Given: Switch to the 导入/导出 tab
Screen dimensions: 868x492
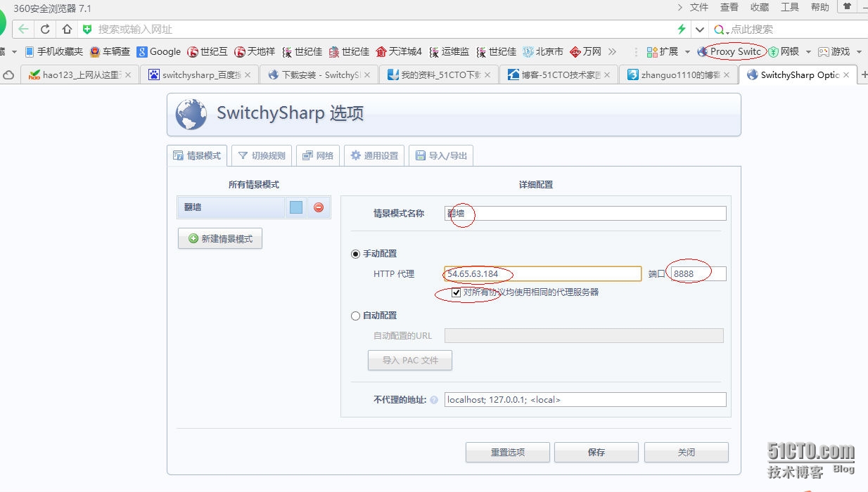Looking at the screenshot, I should pyautogui.click(x=441, y=155).
